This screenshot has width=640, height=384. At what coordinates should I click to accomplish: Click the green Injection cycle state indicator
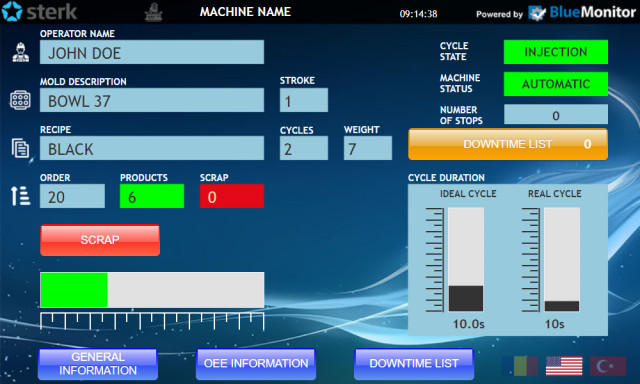click(556, 52)
